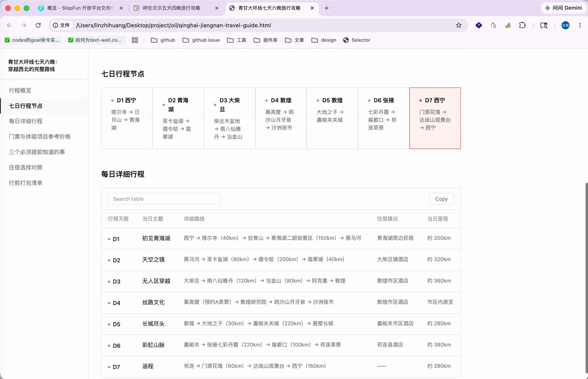Expand the design bookmarks folder
Viewport: 588px width, 379px height.
(324, 40)
